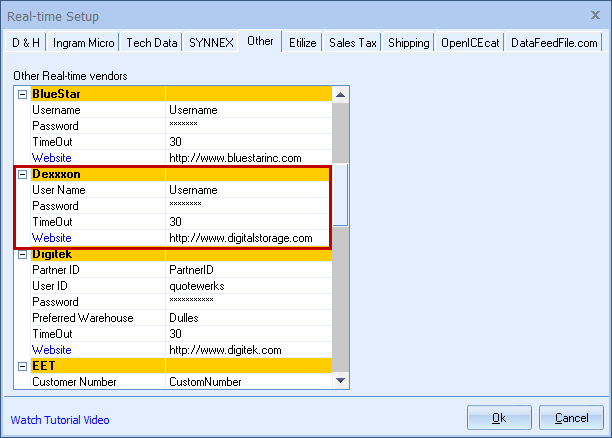Click the BlueStar Website link
Viewport: 612px width, 438px height.
tap(52, 158)
